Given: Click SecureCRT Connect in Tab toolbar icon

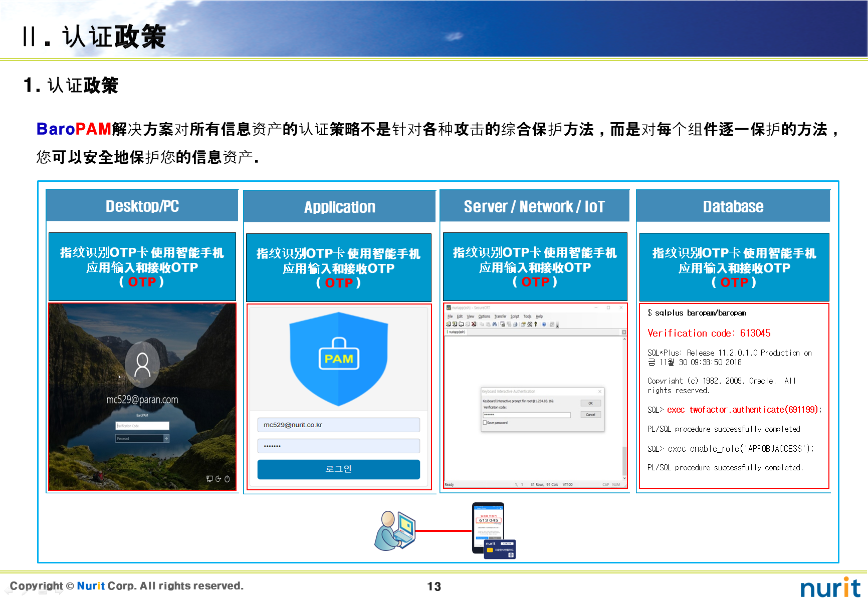Looking at the screenshot, I should [461, 324].
